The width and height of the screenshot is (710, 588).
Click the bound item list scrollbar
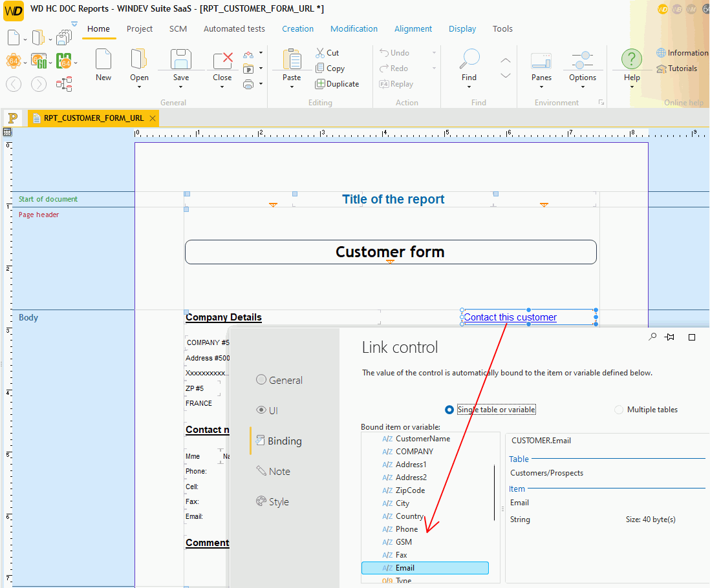tap(495, 492)
